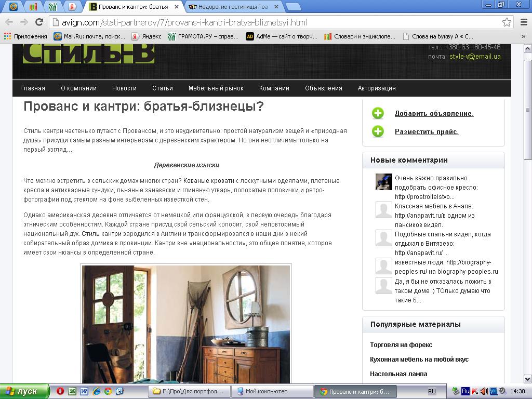Switch to the pinned Gramota.ru tab
This screenshot has width=532, height=399.
click(x=52, y=6)
